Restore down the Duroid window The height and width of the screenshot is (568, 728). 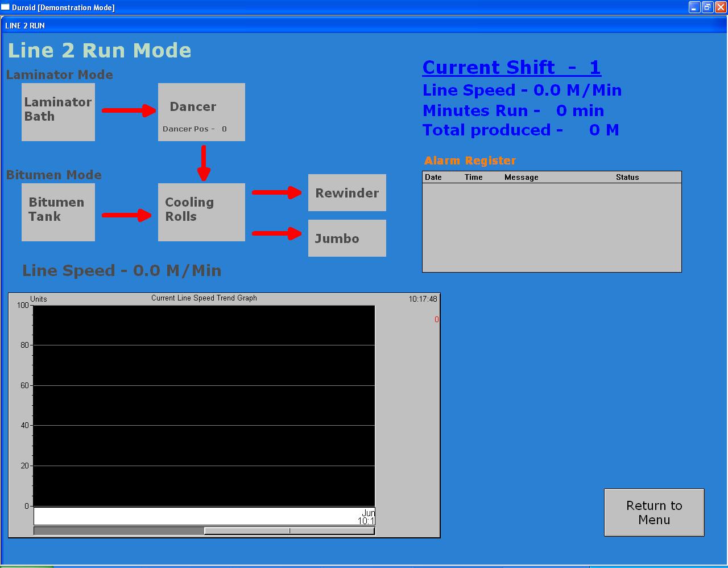click(x=708, y=7)
